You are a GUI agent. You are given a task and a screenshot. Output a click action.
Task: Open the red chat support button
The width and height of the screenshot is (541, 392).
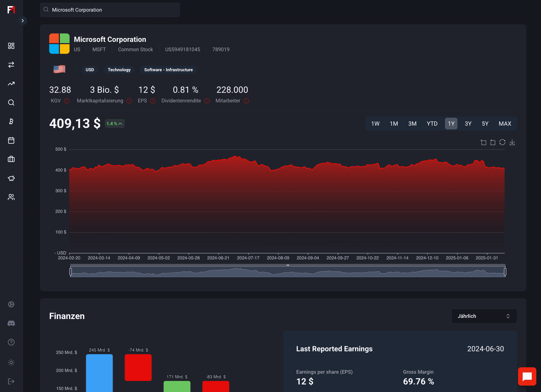[x=527, y=377]
